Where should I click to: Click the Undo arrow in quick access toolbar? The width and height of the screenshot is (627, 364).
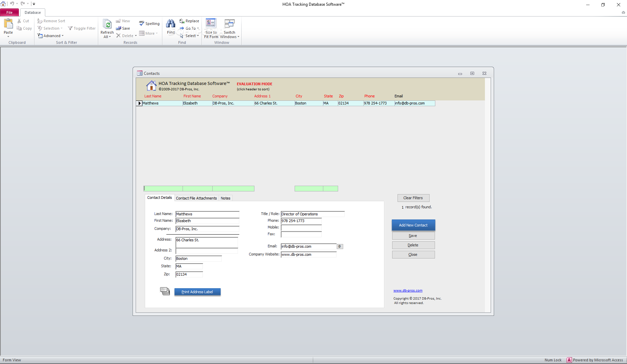click(x=12, y=4)
